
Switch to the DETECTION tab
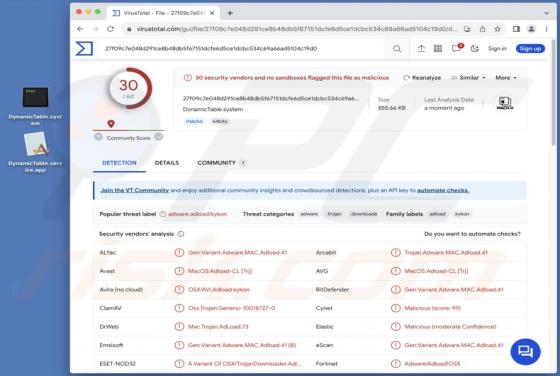119,163
